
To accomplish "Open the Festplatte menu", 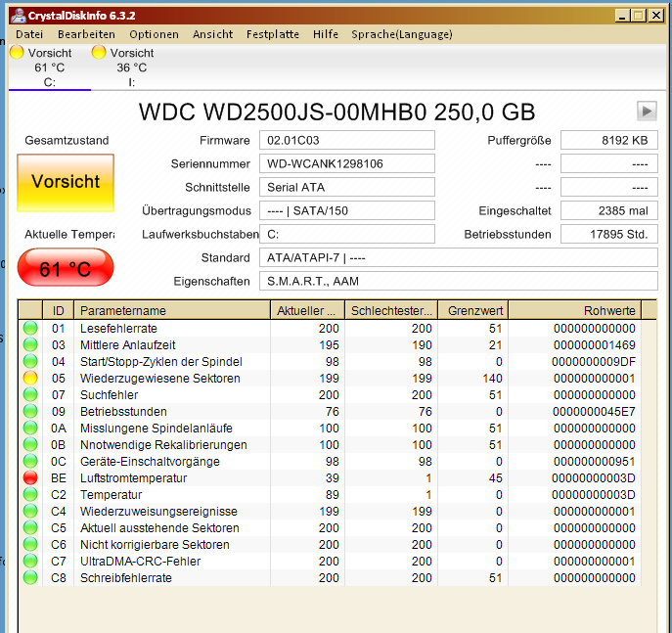I will 273,34.
